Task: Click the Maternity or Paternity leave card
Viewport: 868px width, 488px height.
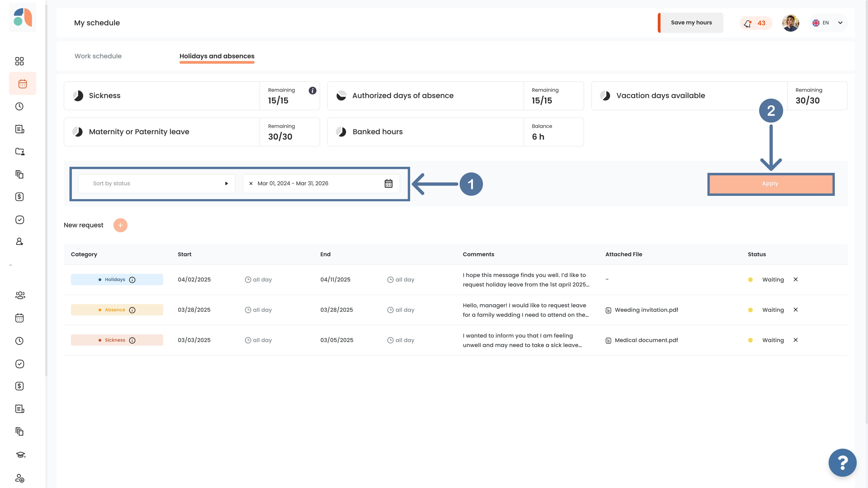Action: coord(192,132)
